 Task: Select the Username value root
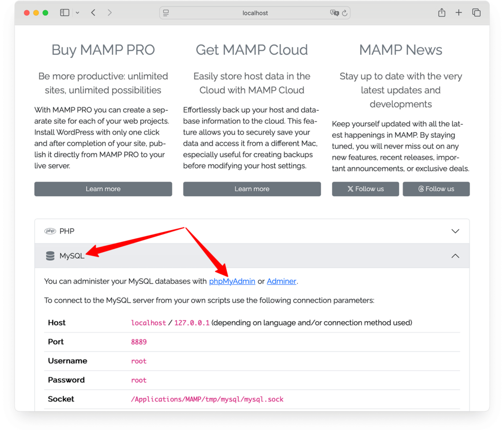point(139,361)
